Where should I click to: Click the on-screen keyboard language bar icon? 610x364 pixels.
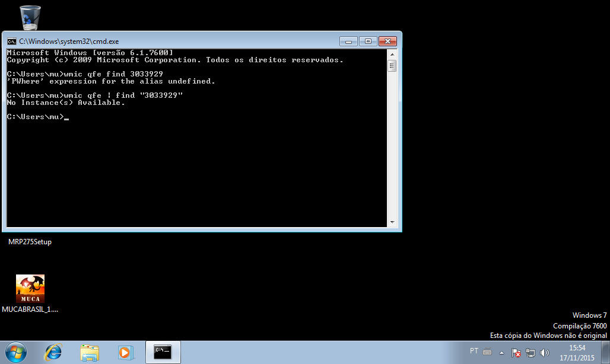pyautogui.click(x=487, y=352)
